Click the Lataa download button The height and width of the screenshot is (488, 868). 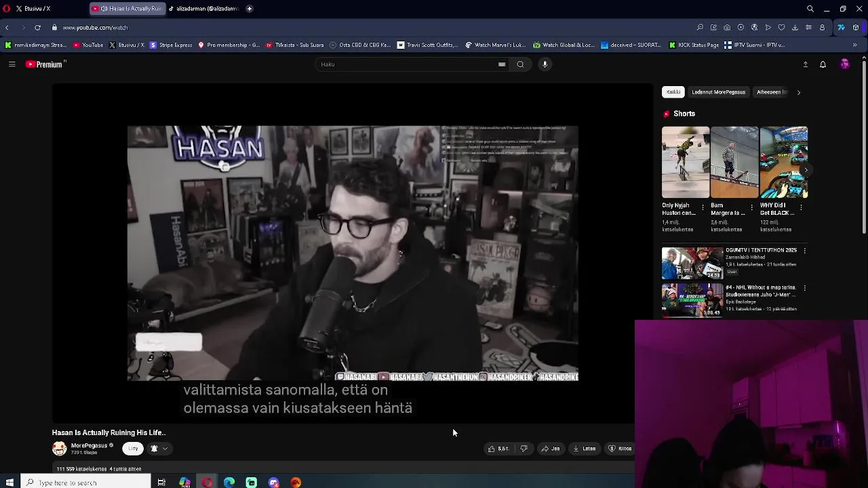585,449
